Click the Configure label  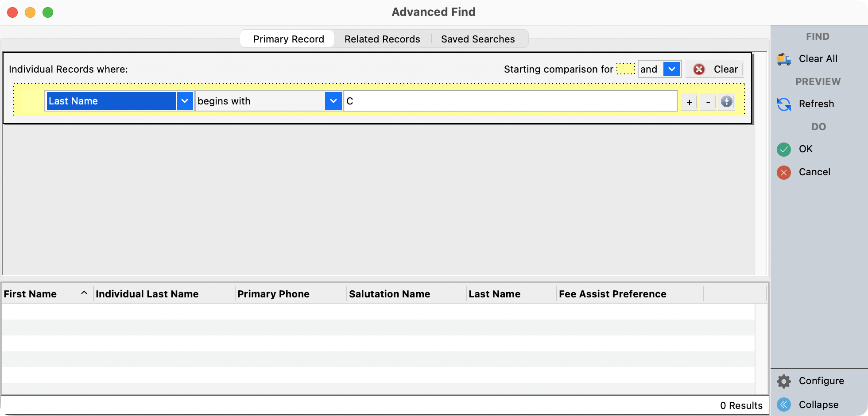point(821,381)
